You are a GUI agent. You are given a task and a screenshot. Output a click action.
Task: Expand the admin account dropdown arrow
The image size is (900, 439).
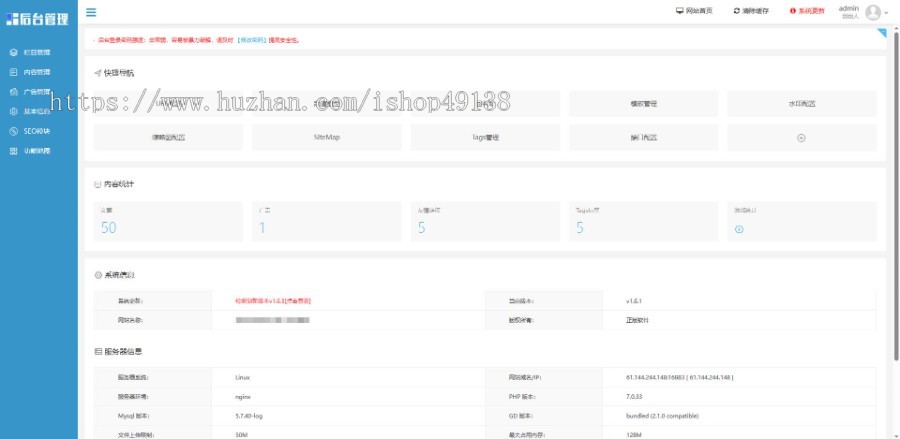click(x=886, y=13)
